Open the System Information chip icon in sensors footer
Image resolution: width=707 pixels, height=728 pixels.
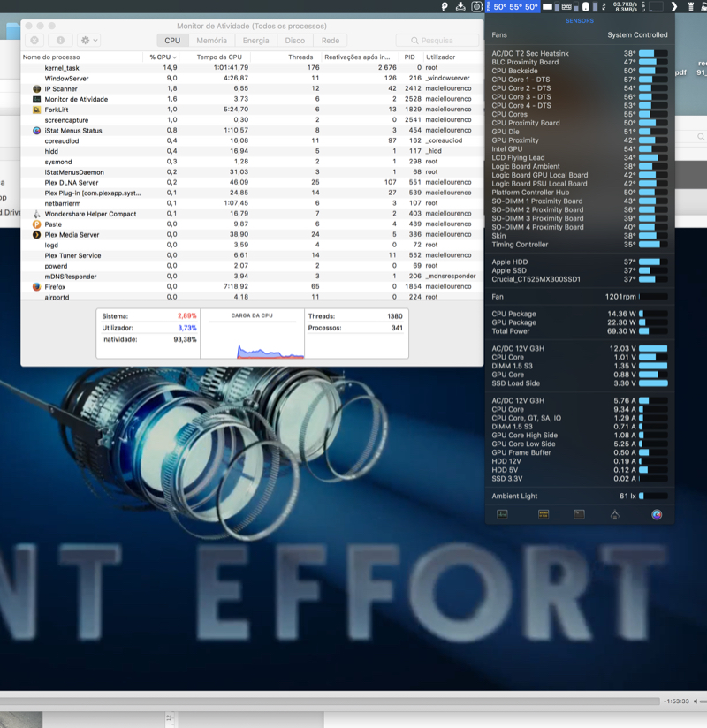pos(543,514)
